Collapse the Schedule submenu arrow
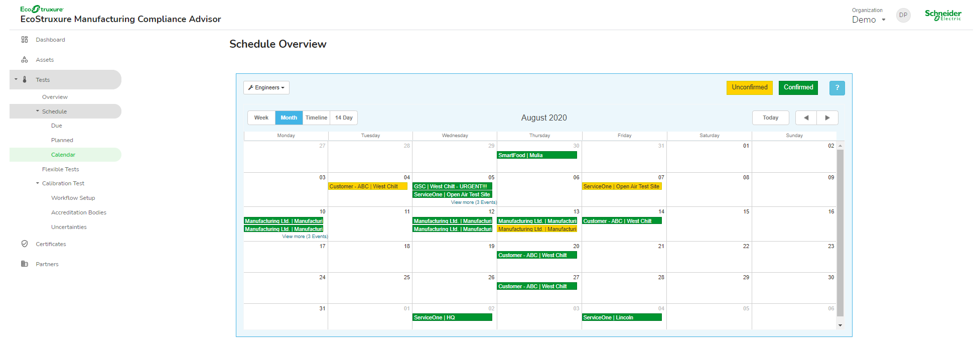The height and width of the screenshot is (344, 980). click(38, 111)
